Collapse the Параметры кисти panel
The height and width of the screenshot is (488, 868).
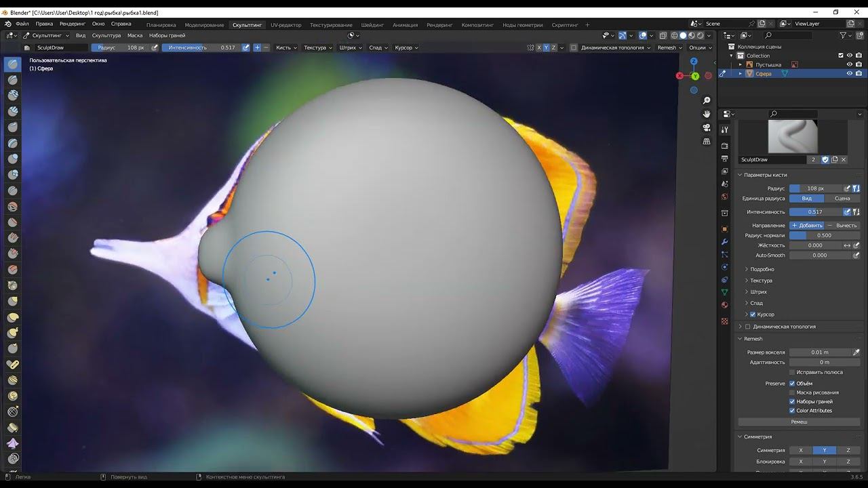pyautogui.click(x=765, y=175)
